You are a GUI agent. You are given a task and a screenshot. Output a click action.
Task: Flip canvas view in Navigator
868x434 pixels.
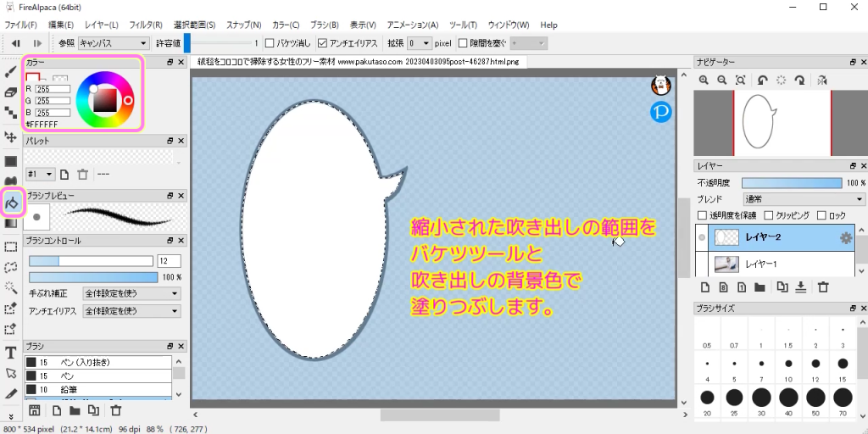(x=821, y=81)
